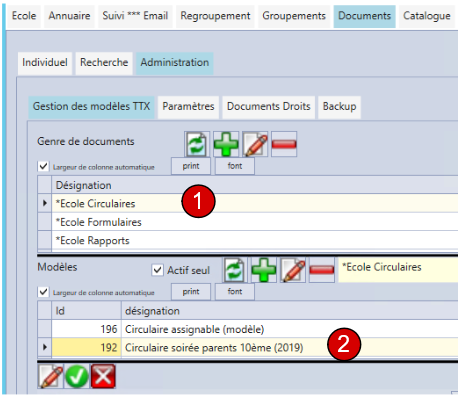
Task: Edit the selected modèle with pencil icon
Action: tap(293, 270)
